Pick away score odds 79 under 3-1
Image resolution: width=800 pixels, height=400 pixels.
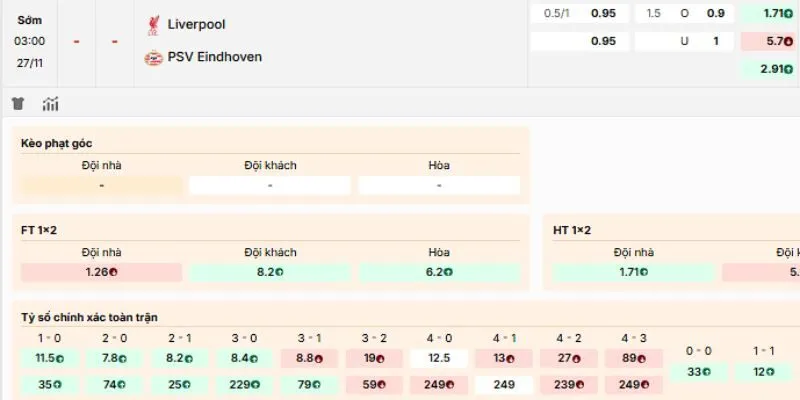pos(309,385)
